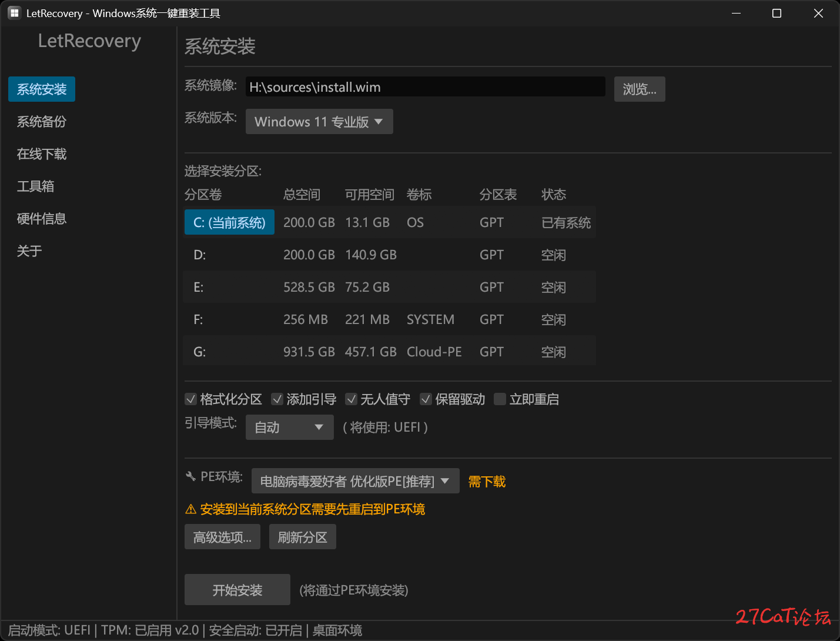Open the 系统备份 section
Screen dimensions: 840x641
(41, 121)
